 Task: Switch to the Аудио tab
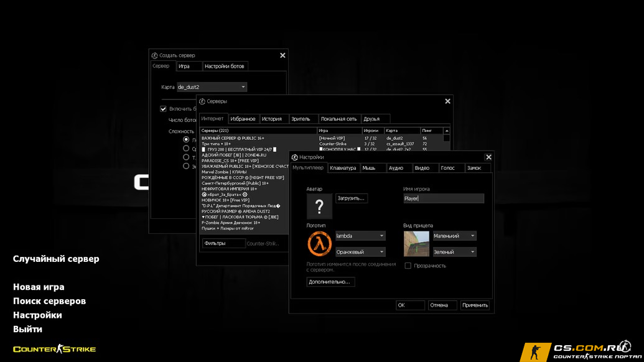tap(399, 169)
